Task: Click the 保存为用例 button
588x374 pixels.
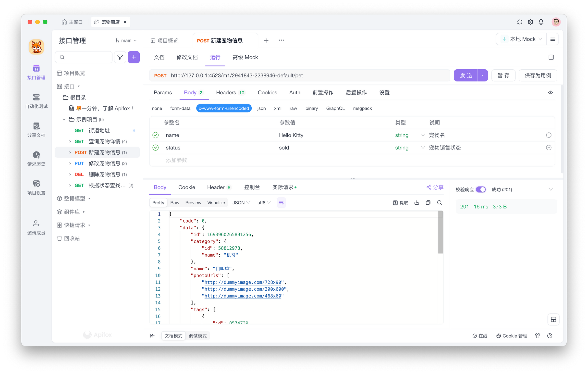Action: 538,75
